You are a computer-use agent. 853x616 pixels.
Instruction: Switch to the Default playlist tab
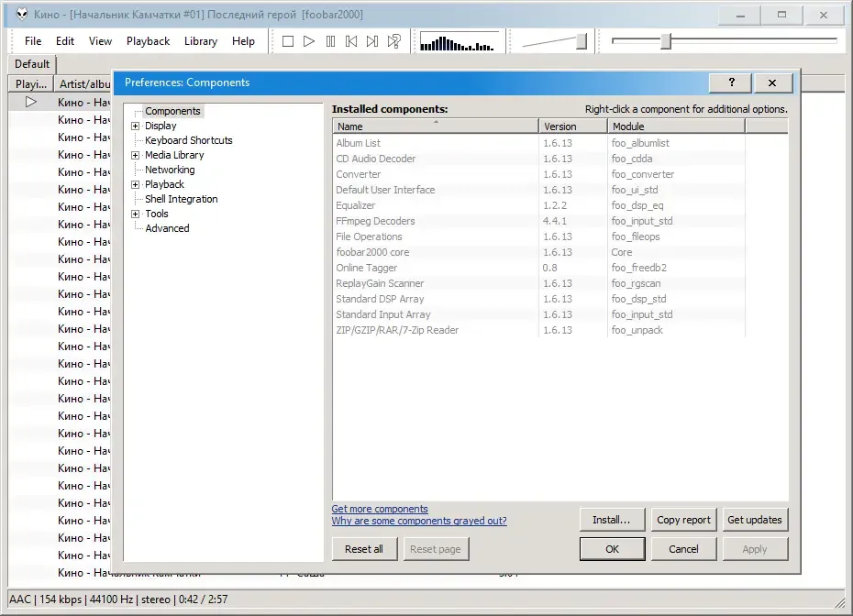32,64
